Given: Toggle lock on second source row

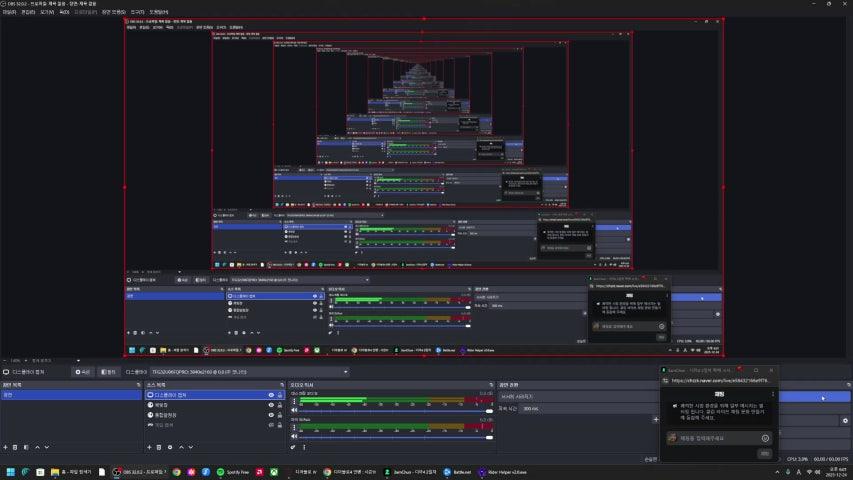Looking at the screenshot, I should click(x=280, y=405).
